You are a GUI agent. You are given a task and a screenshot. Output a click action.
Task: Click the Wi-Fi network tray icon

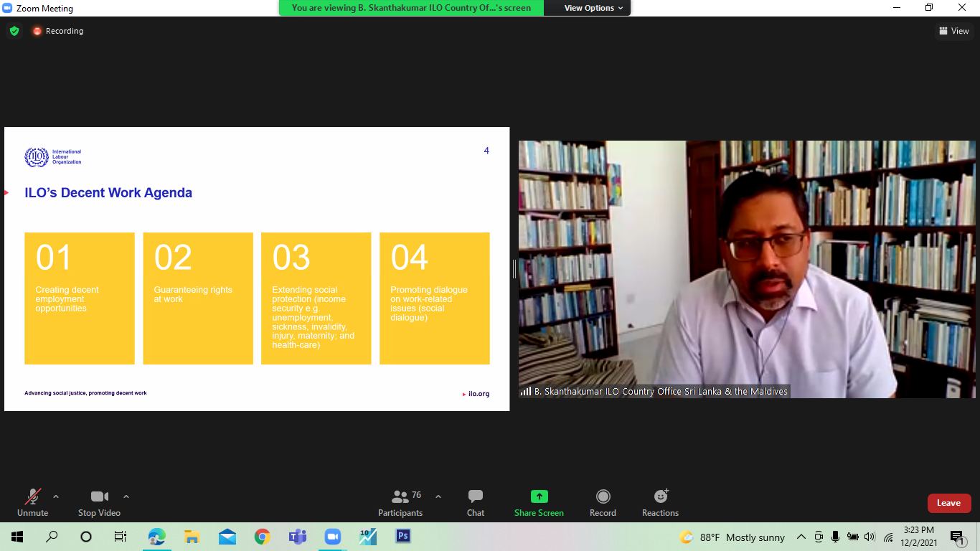888,537
